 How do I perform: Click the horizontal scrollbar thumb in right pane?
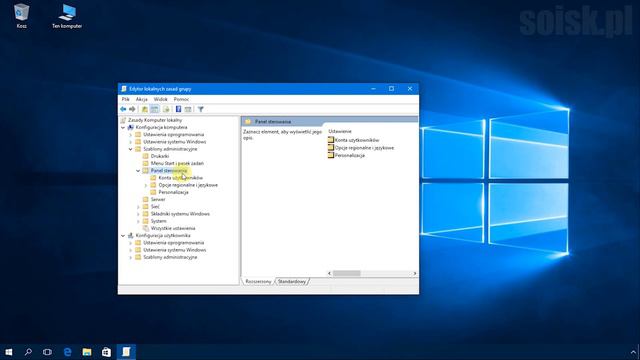coord(347,273)
